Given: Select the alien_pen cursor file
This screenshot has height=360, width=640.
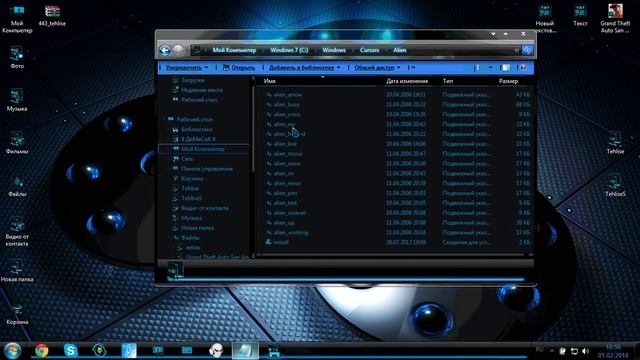Looking at the screenshot, I should point(282,193).
